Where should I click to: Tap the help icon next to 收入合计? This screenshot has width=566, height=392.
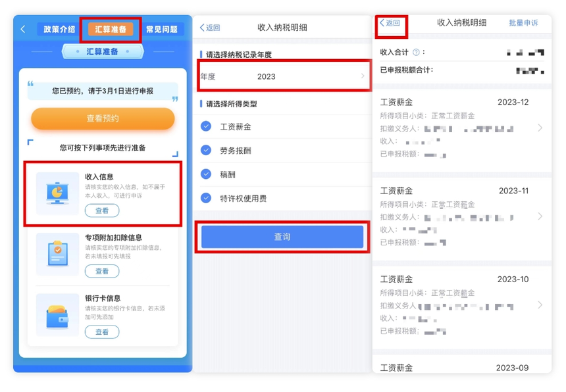click(416, 53)
